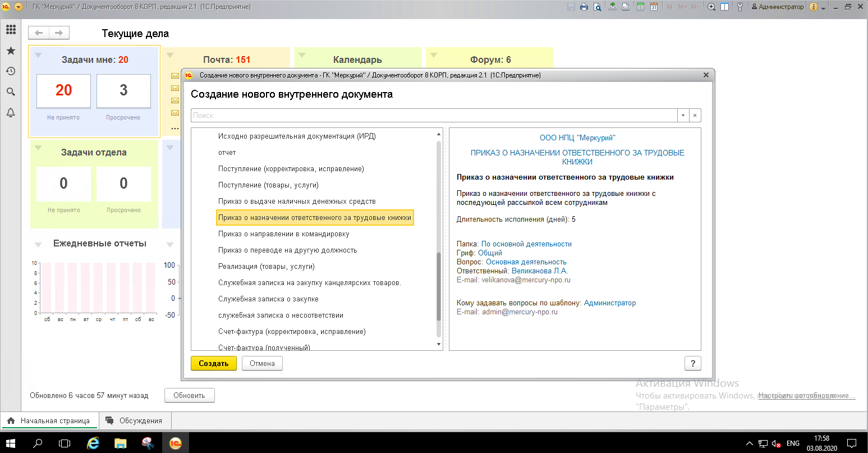This screenshot has height=453, width=868.
Task: Click the Windows Start button
Action: point(11,443)
